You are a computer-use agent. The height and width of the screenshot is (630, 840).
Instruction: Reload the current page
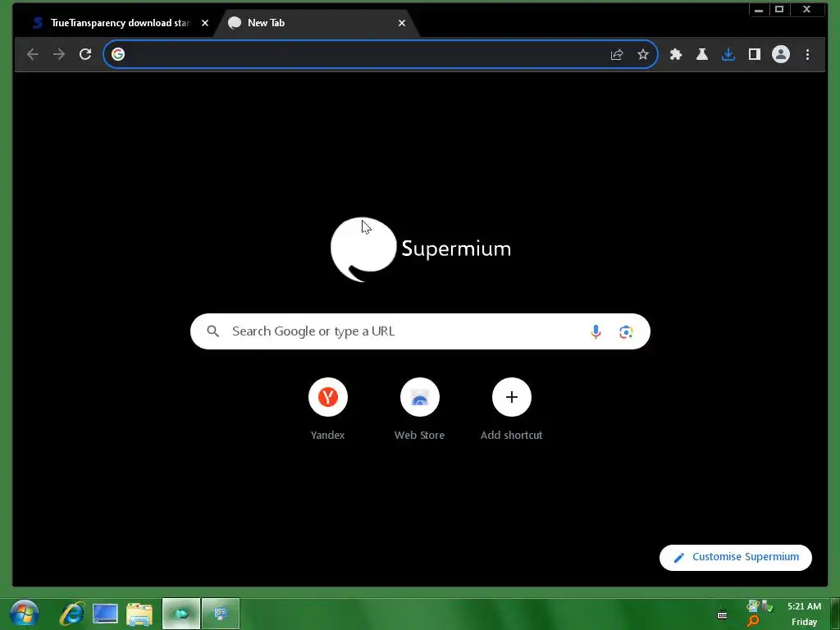click(85, 54)
